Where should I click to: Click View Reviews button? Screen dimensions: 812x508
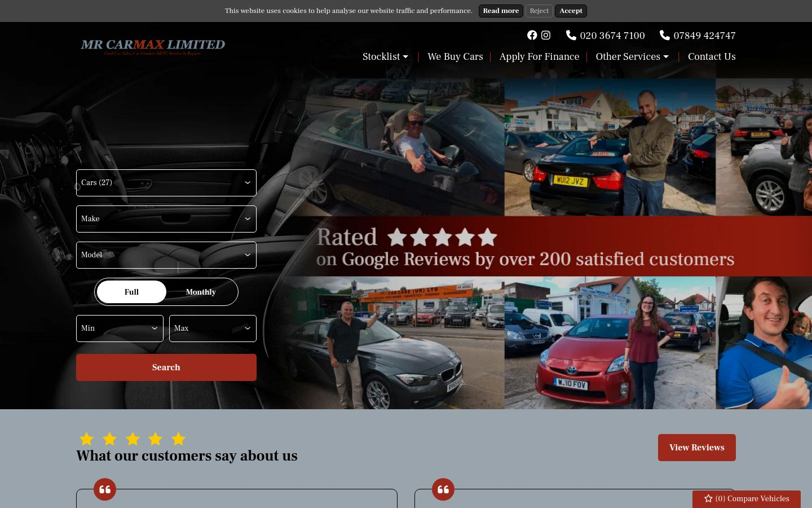697,448
